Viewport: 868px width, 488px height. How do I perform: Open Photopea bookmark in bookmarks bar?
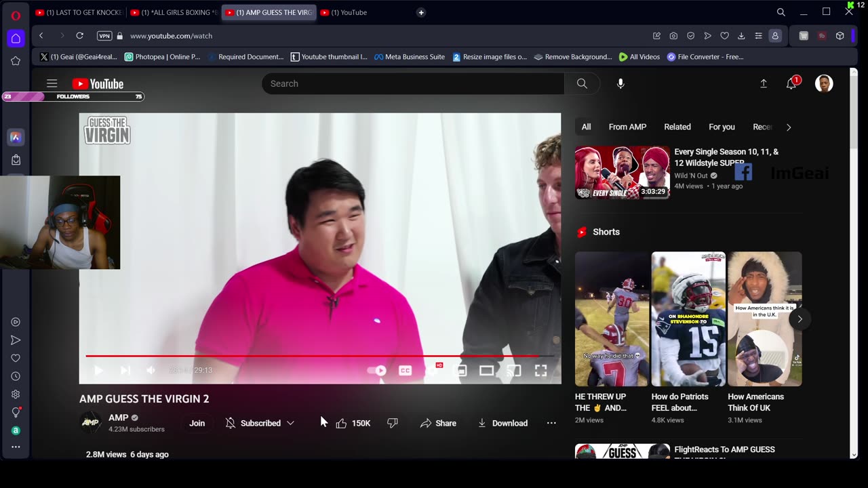coord(162,57)
